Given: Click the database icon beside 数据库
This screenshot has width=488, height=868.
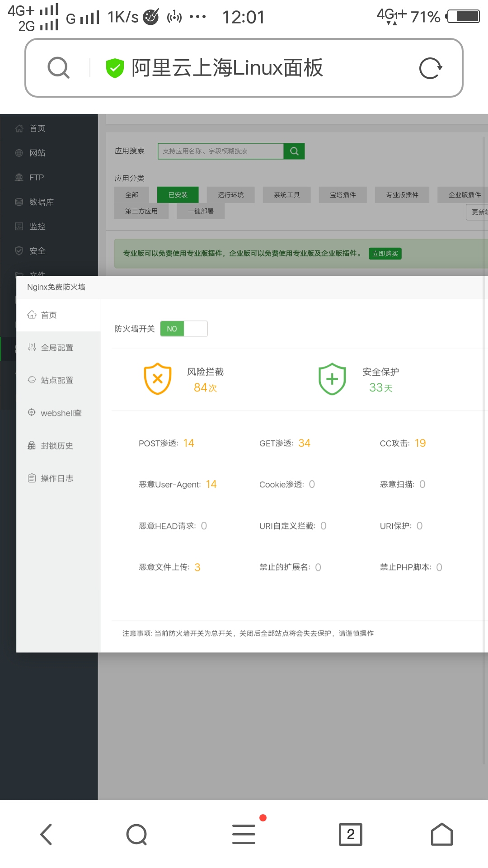Looking at the screenshot, I should pyautogui.click(x=19, y=202).
